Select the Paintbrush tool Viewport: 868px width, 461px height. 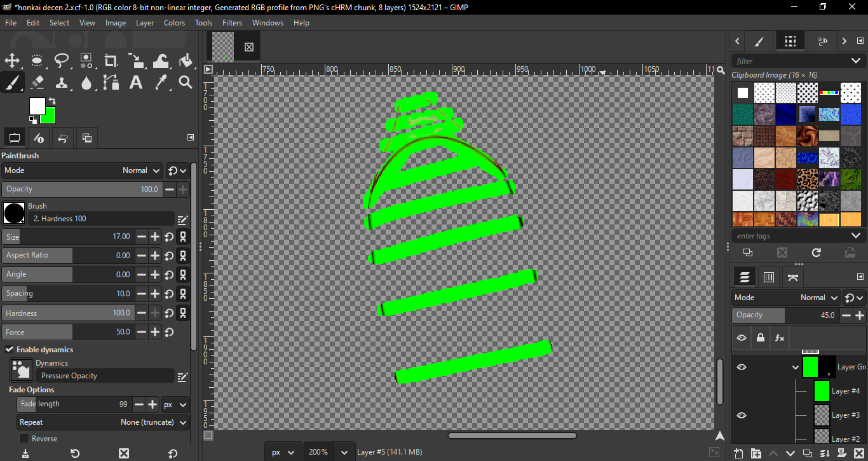coord(12,82)
